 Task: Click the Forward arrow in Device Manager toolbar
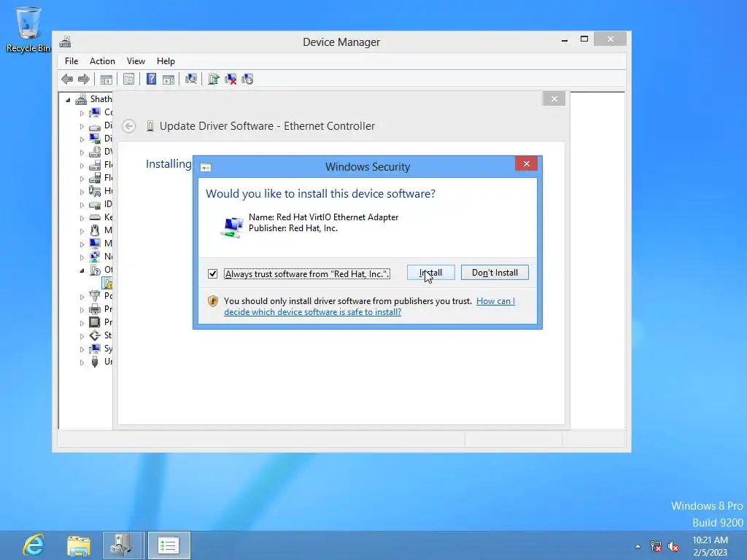point(83,79)
